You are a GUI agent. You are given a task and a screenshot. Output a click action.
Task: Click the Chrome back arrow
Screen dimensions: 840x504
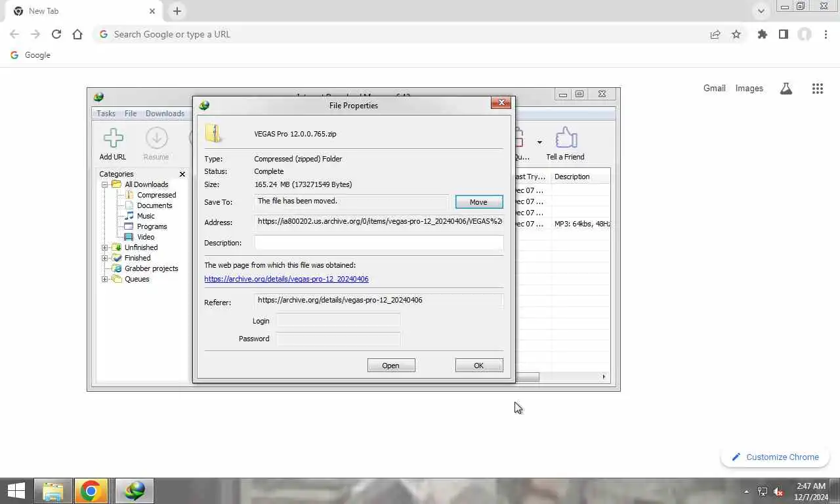tap(14, 34)
